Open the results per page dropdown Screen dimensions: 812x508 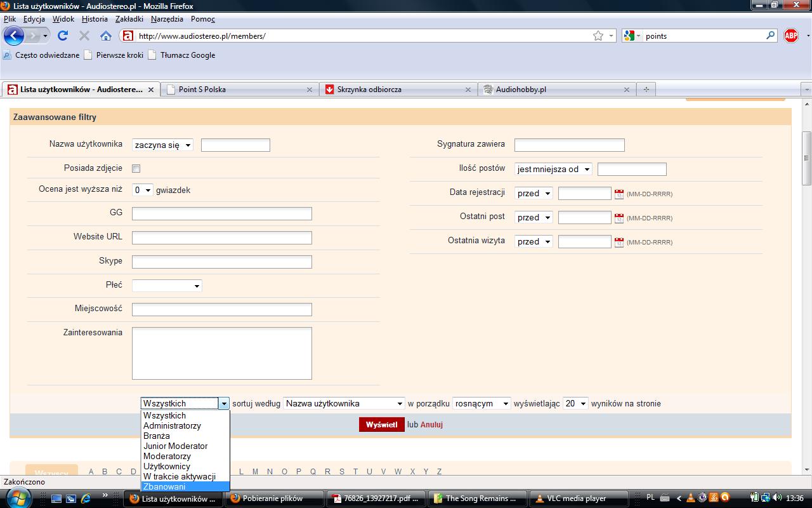click(x=575, y=403)
